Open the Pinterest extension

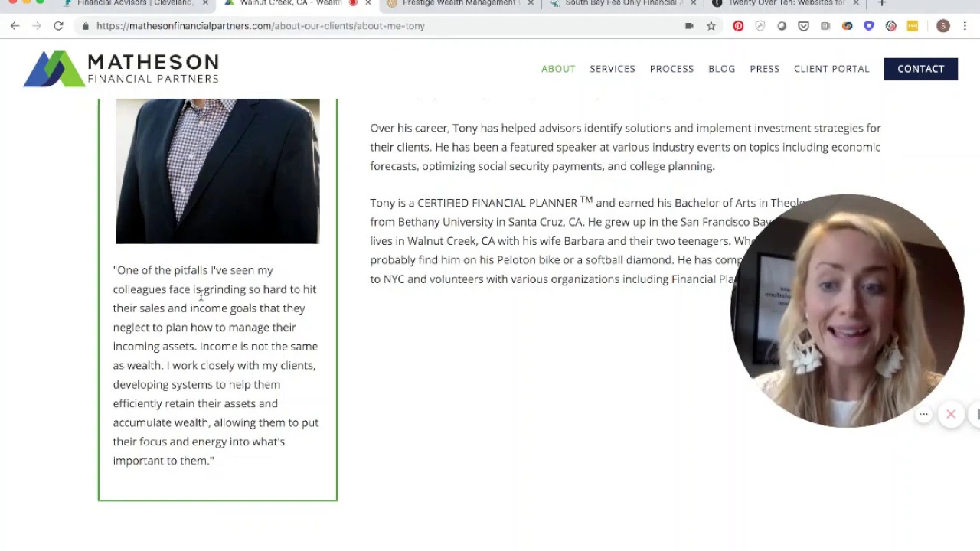click(738, 26)
